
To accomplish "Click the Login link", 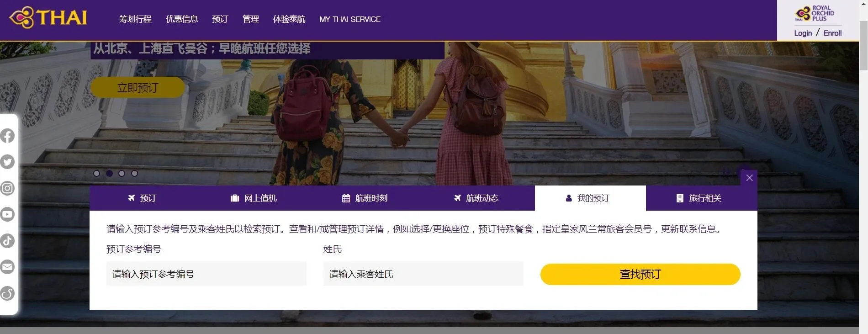I will point(803,33).
